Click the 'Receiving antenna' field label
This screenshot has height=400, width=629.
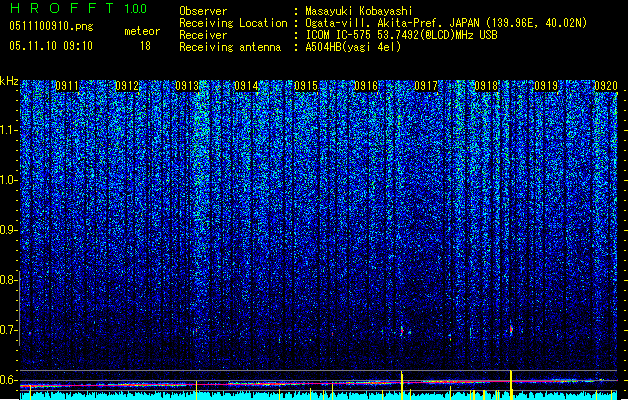[x=230, y=47]
